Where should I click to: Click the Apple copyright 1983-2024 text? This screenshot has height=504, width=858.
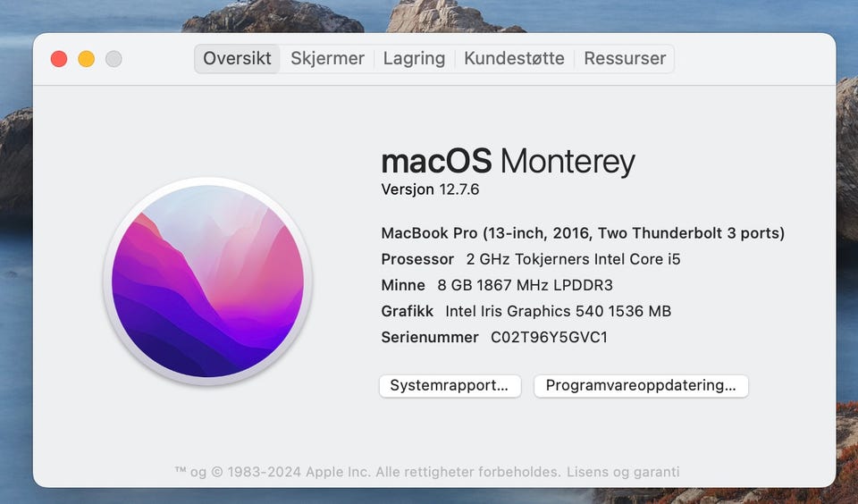[367, 472]
